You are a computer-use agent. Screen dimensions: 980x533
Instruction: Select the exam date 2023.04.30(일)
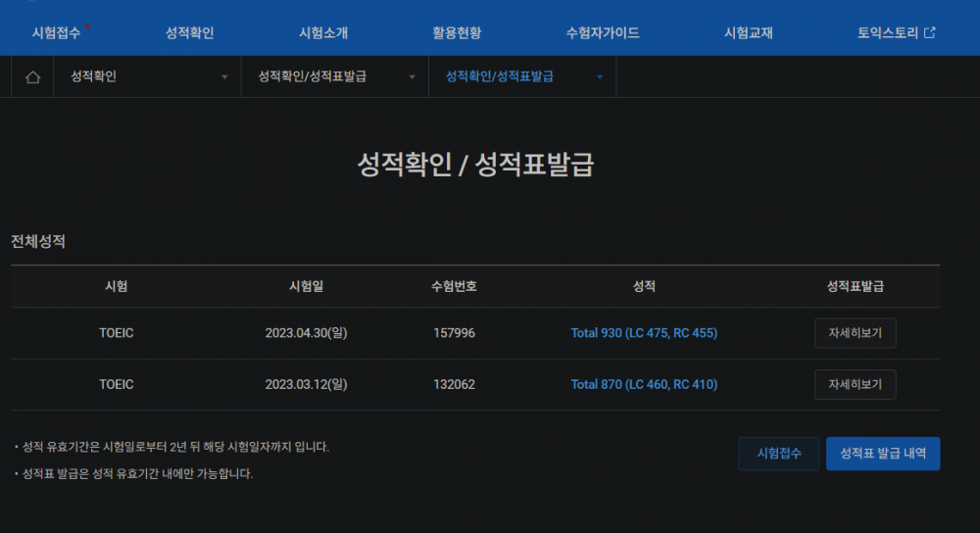(306, 333)
